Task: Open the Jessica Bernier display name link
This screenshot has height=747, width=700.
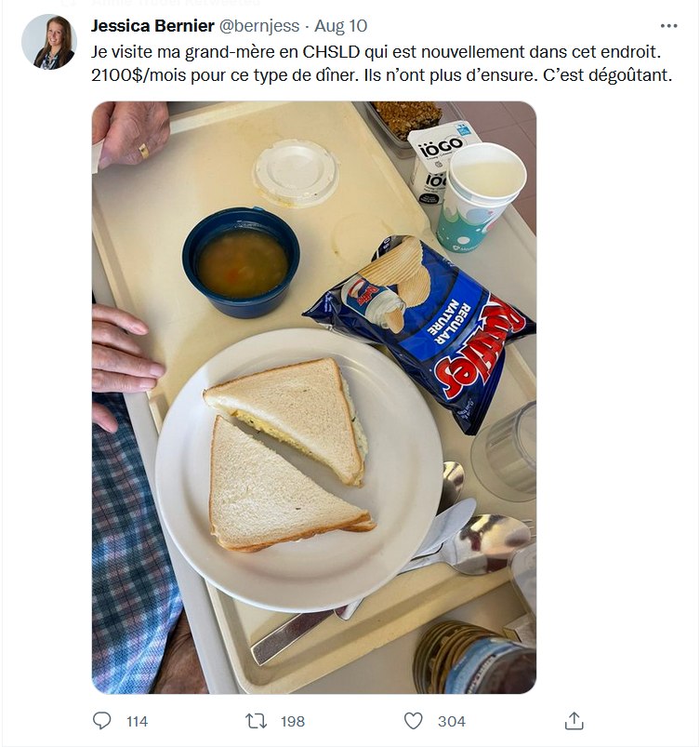Action: click(x=152, y=26)
